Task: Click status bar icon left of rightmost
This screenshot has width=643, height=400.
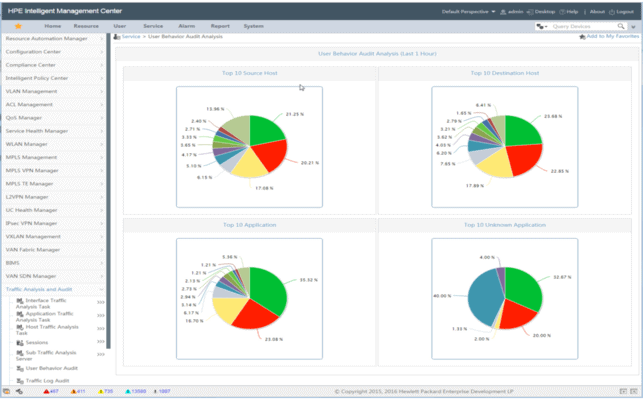Action: [x=623, y=391]
